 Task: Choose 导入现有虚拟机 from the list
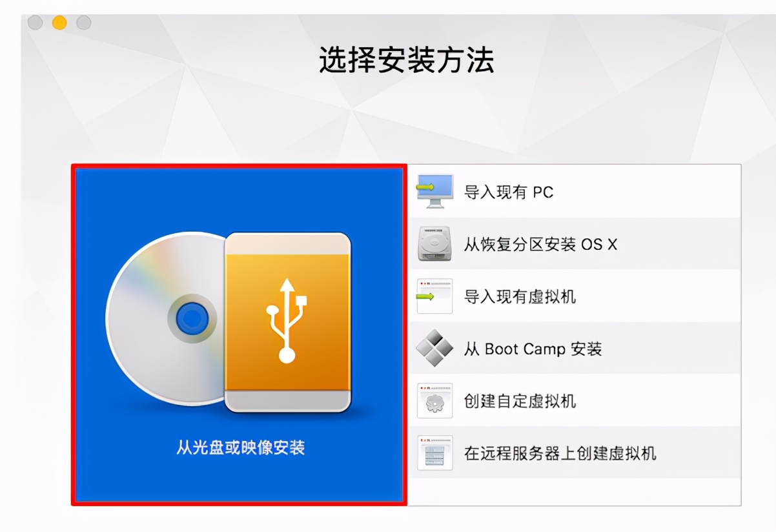pos(575,296)
